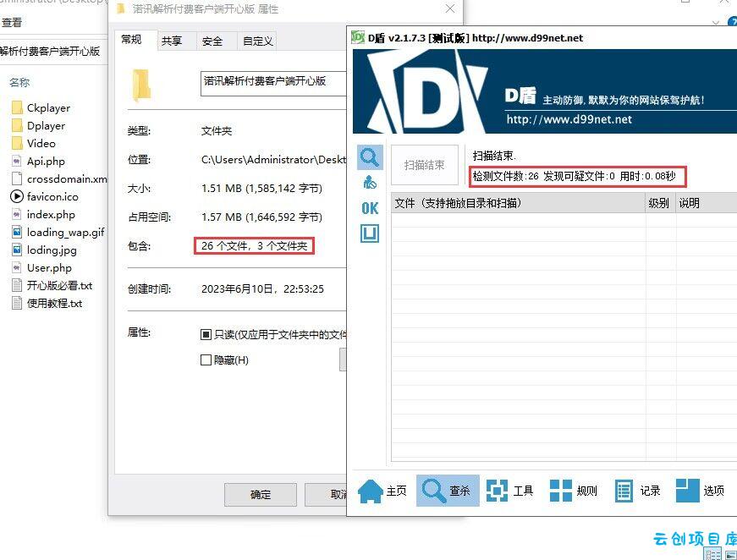Click the OK icon in D盾 sidebar
The width and height of the screenshot is (737, 560).
pyautogui.click(x=370, y=208)
